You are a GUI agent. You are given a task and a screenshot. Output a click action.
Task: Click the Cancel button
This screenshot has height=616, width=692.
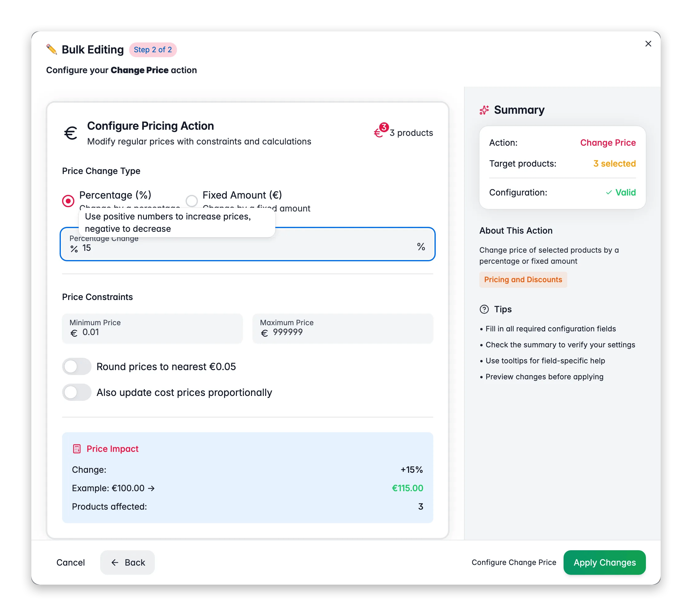click(70, 563)
